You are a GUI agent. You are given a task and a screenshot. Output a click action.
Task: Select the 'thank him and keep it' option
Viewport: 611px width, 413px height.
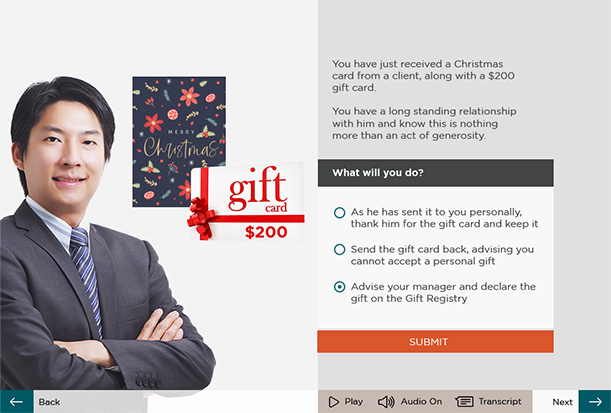339,213
